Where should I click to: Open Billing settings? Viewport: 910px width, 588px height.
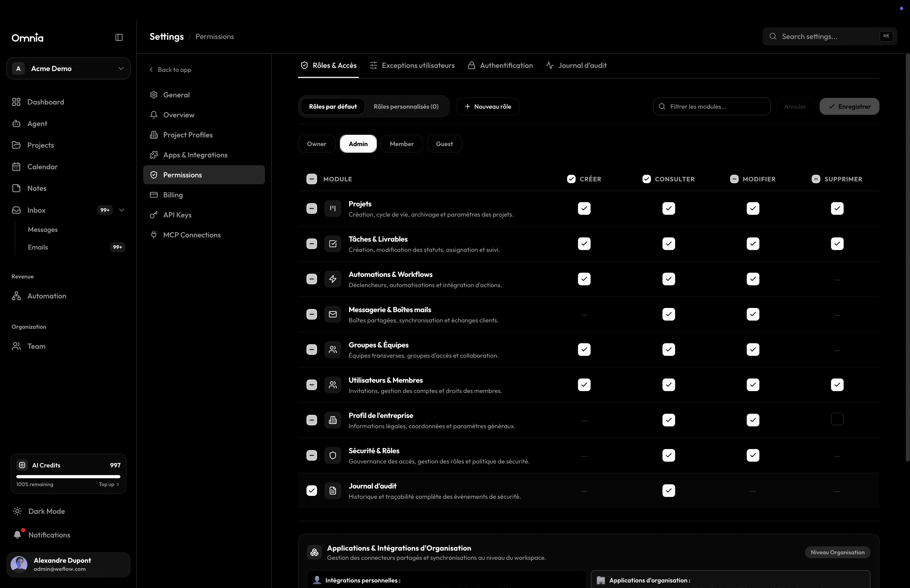click(204, 195)
